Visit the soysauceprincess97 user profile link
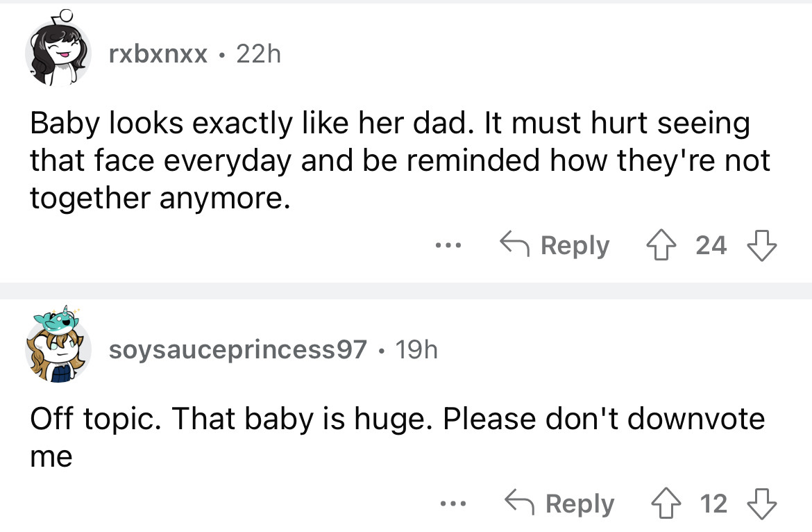 [x=237, y=350]
